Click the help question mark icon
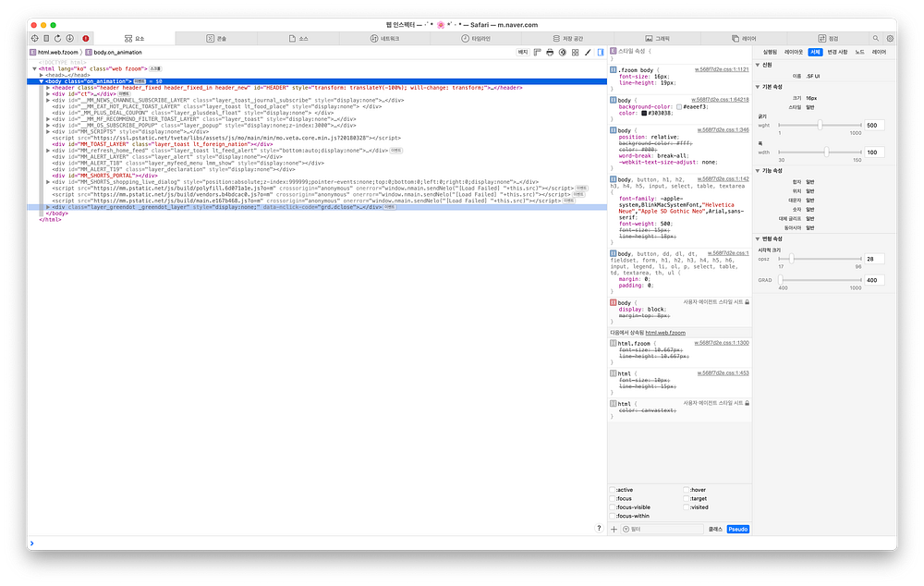The width and height of the screenshot is (924, 586). (599, 528)
